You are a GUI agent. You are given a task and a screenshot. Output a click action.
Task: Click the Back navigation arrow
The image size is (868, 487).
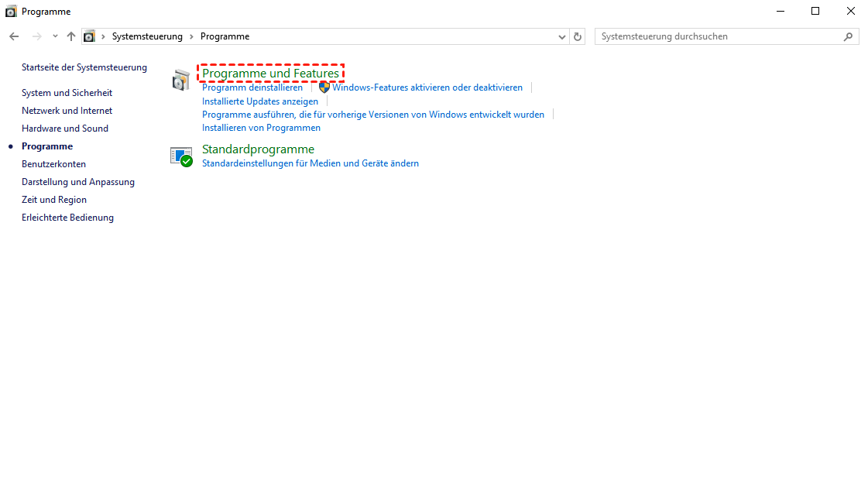point(14,36)
